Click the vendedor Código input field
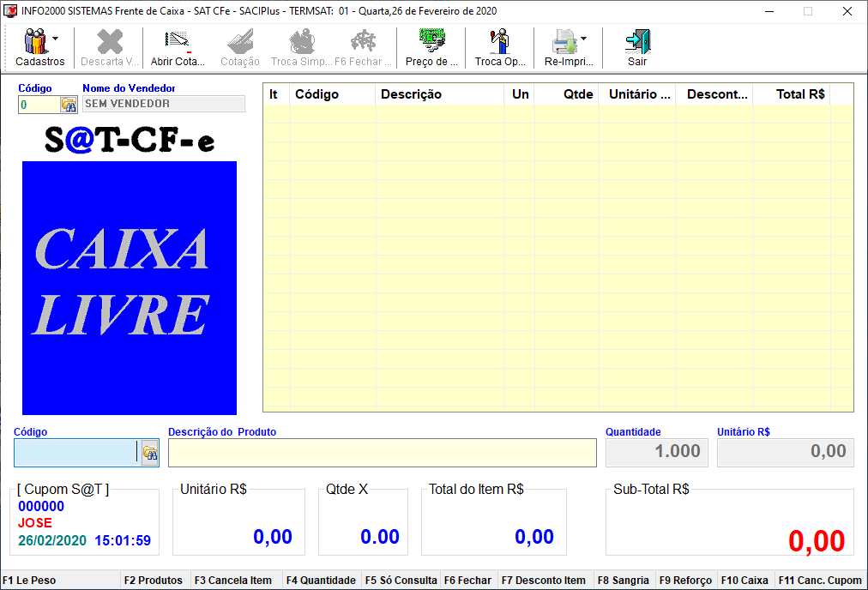Screen dimensions: 868x590 [x=39, y=105]
